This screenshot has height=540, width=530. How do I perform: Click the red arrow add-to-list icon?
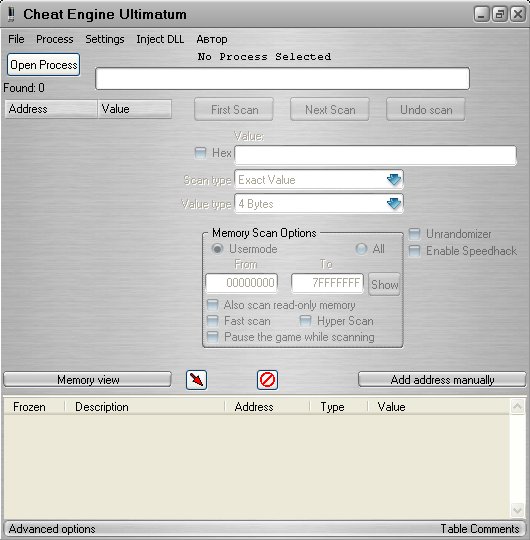pyautogui.click(x=196, y=380)
